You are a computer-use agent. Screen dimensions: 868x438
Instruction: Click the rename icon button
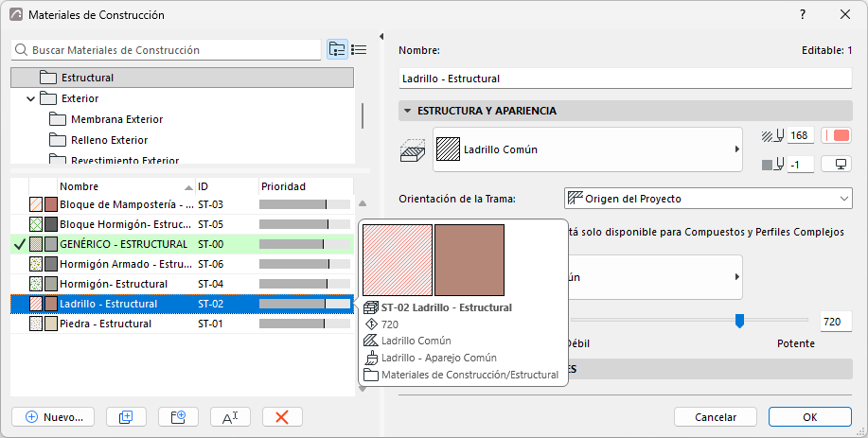(230, 417)
